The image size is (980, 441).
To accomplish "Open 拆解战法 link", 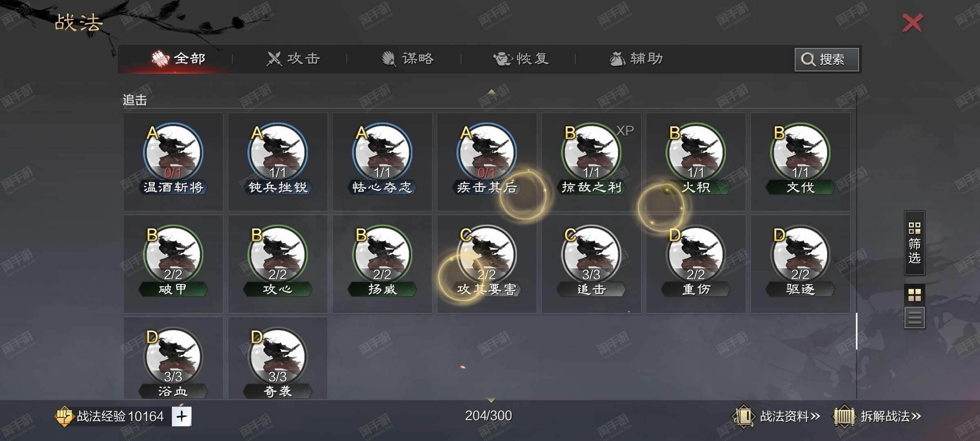I will [877, 416].
